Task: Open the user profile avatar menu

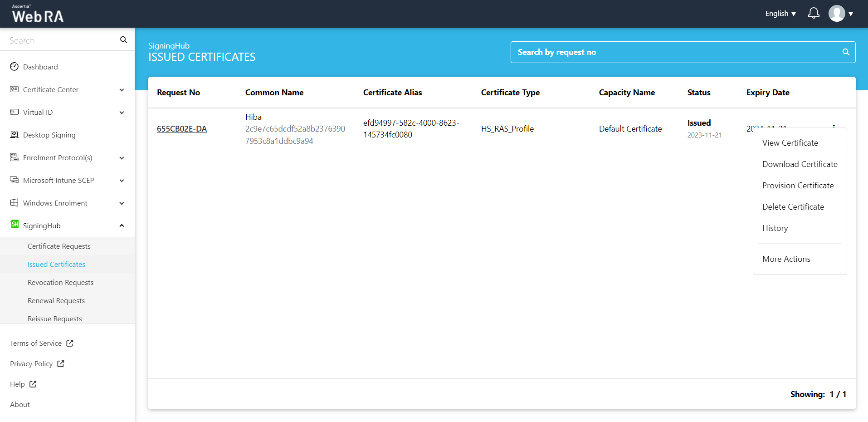Action: pyautogui.click(x=837, y=14)
